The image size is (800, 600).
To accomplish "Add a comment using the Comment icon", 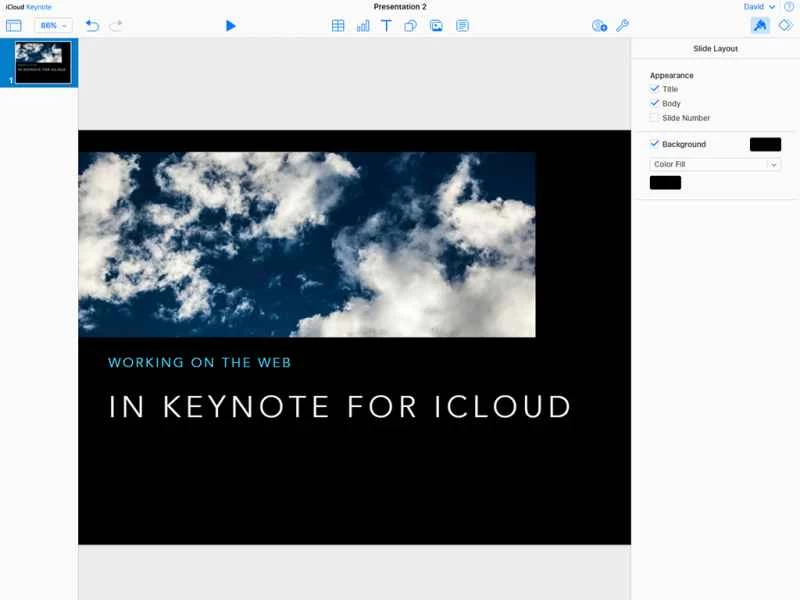I will pyautogui.click(x=462, y=25).
